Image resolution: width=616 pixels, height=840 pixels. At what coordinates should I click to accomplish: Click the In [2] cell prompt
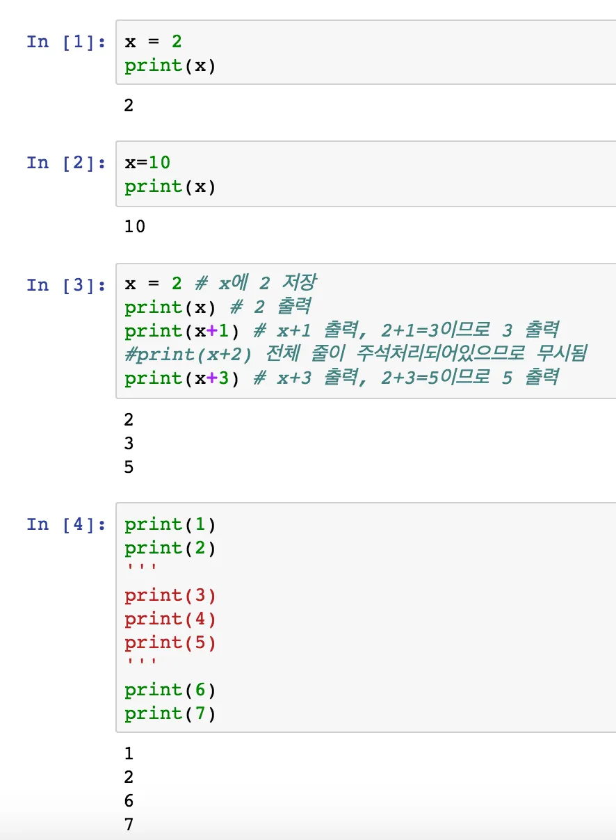tap(66, 163)
